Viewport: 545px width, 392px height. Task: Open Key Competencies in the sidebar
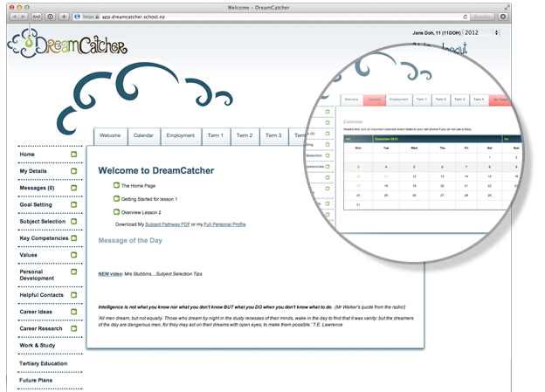(x=44, y=238)
